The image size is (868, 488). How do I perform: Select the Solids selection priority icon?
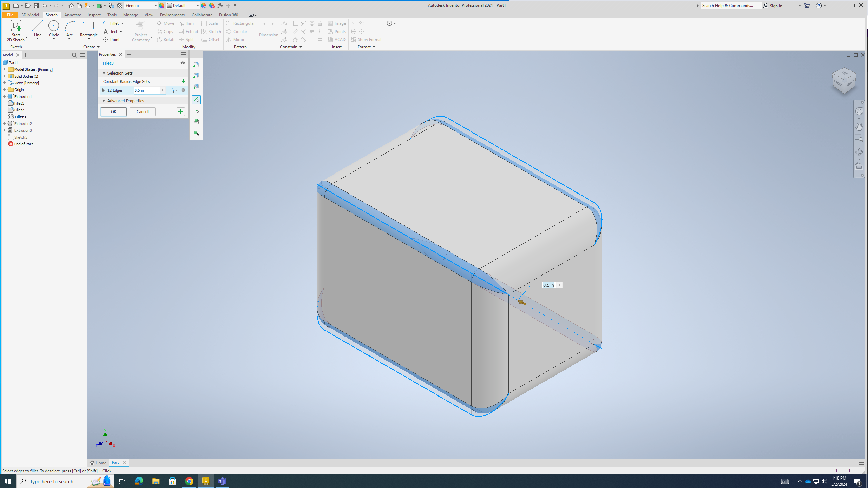(x=196, y=133)
